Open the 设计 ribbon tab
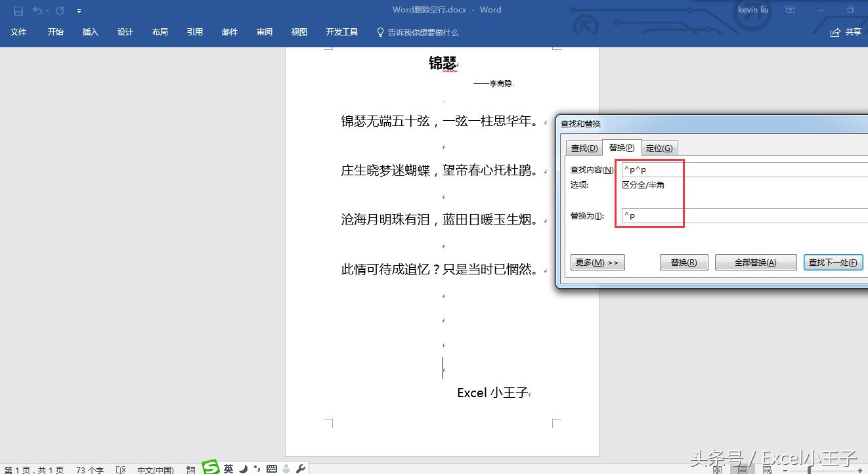868x474 pixels. [x=125, y=32]
